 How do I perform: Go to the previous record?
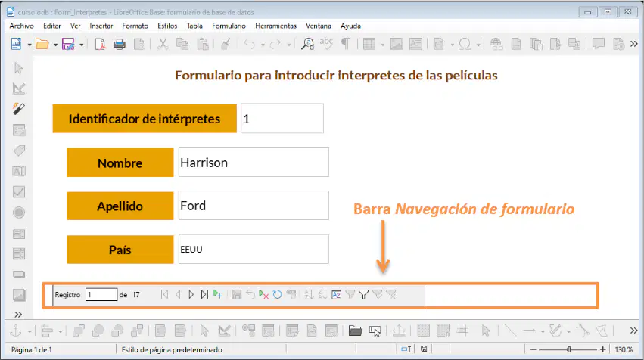pos(178,295)
